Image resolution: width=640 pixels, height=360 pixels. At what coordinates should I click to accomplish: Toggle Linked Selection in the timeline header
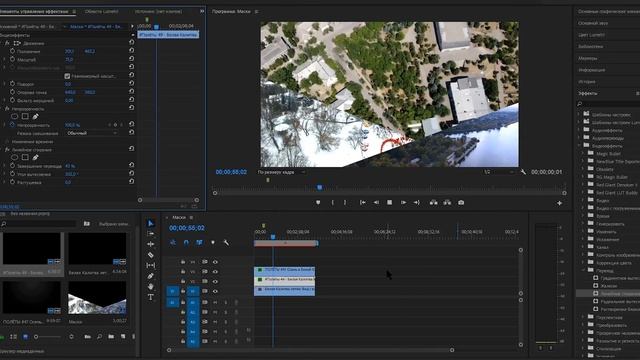click(199, 242)
